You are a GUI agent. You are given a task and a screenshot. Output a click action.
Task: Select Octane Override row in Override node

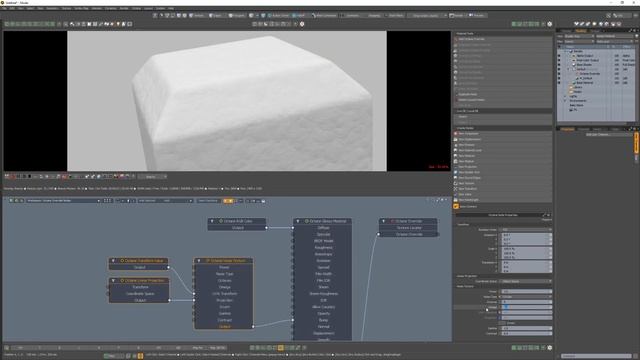pos(409,234)
